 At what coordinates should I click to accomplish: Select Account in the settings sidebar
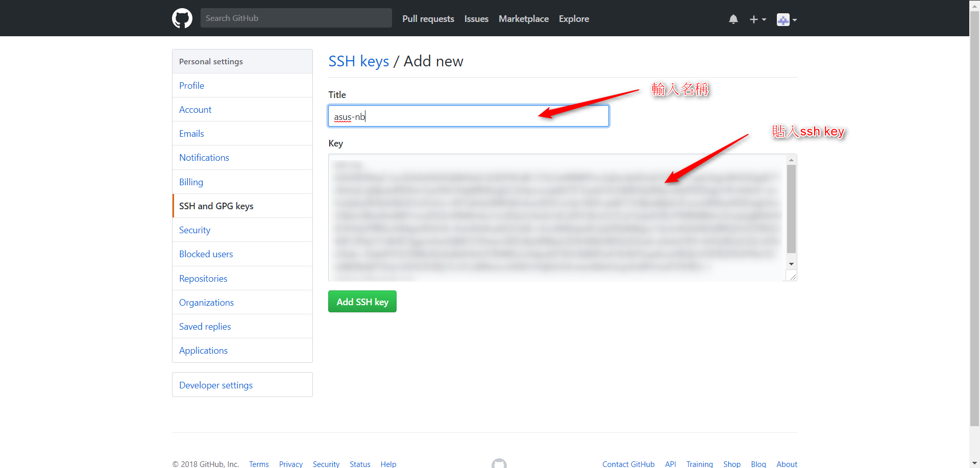coord(242,109)
